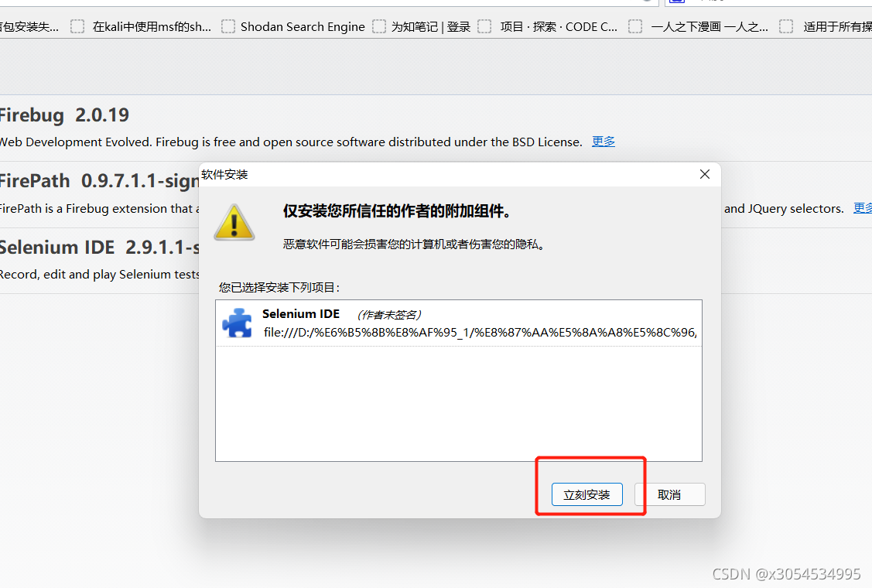Screen dimensions: 872x588
Task: Install the add-on via 立刻安装
Action: [586, 494]
